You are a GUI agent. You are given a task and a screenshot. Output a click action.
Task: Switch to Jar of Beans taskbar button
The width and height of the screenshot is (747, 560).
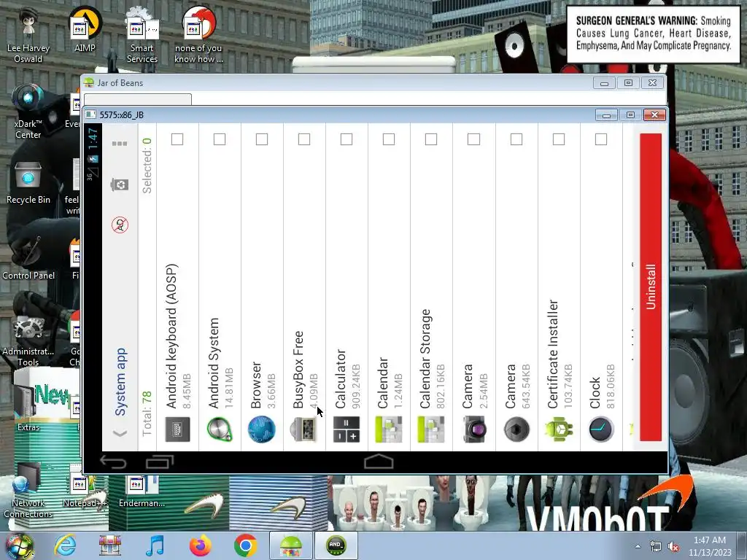(x=291, y=545)
